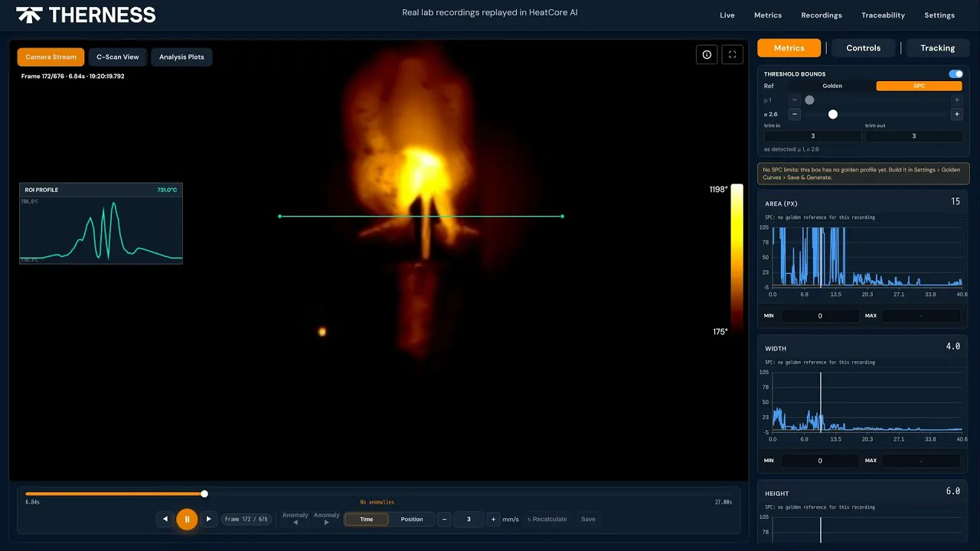The height and width of the screenshot is (551, 980).
Task: Select SPC reference mode
Action: (x=919, y=86)
